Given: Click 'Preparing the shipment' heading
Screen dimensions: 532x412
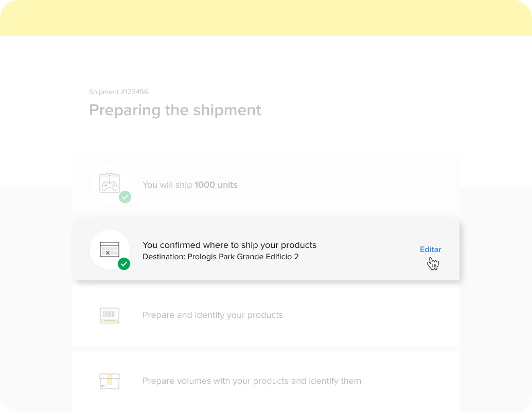Looking at the screenshot, I should click(175, 110).
